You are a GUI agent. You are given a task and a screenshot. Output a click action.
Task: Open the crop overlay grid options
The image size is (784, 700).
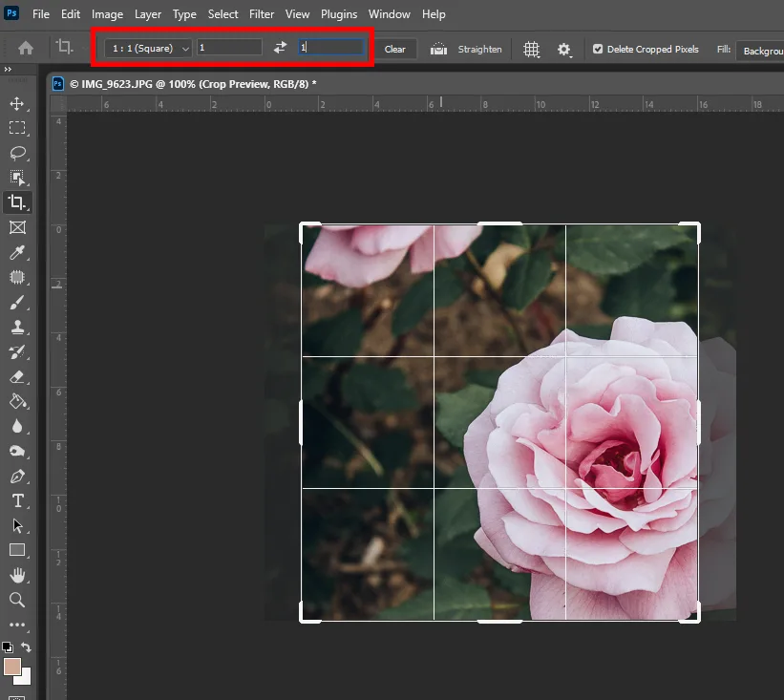[532, 50]
